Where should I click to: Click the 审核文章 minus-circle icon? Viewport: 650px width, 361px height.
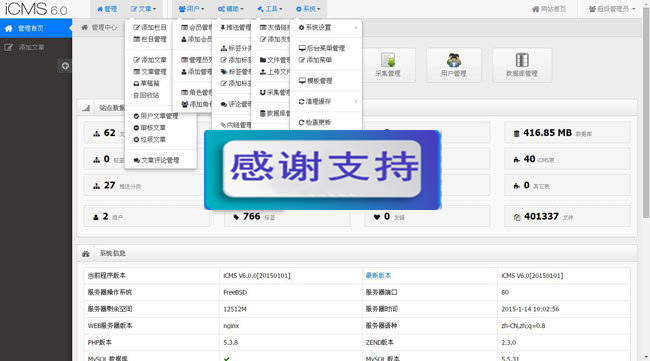[x=136, y=128]
